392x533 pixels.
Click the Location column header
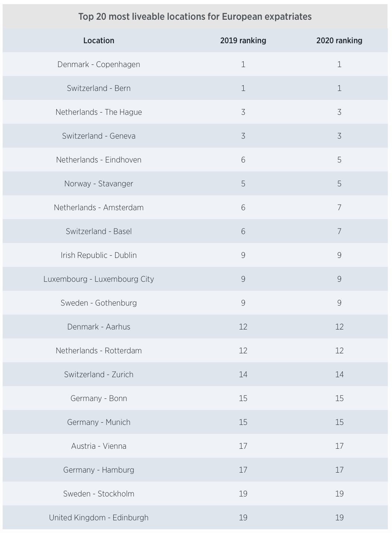pyautogui.click(x=99, y=41)
